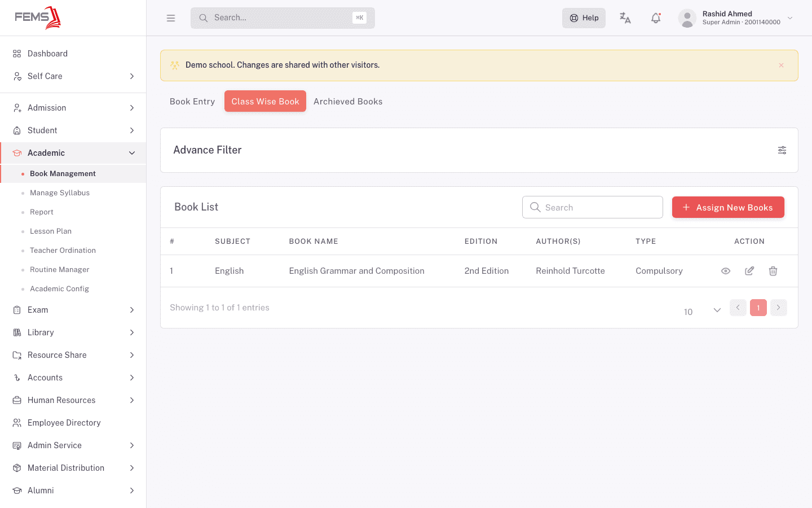Select page 1 in pagination
812x508 pixels.
pos(758,308)
